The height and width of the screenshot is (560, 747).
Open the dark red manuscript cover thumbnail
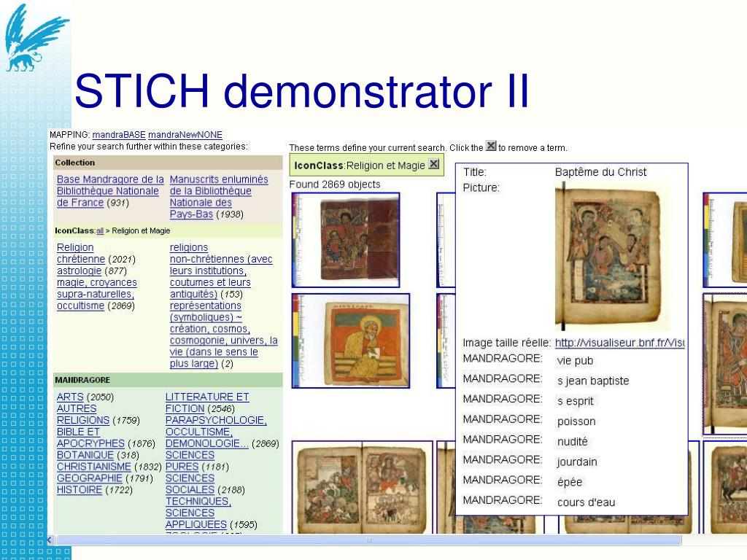(x=345, y=239)
